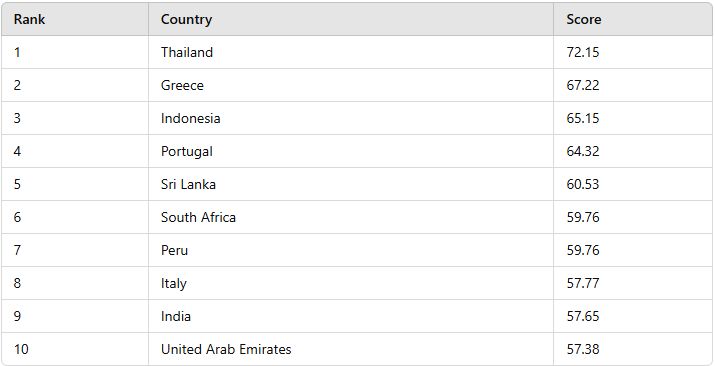Select the India country cell
Image resolution: width=715 pixels, height=366 pixels.
pos(351,316)
